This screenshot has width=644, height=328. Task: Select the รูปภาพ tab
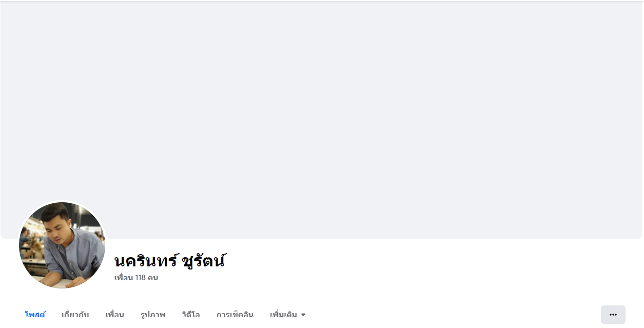point(153,315)
